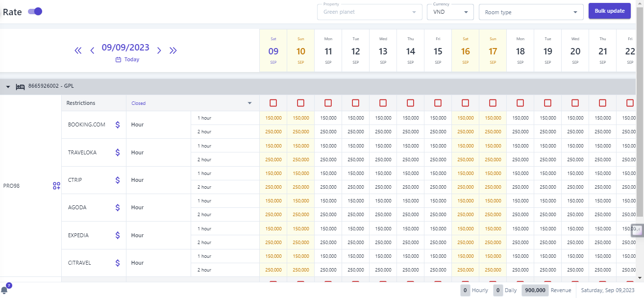Open the Currency VND dropdown

pyautogui.click(x=450, y=12)
